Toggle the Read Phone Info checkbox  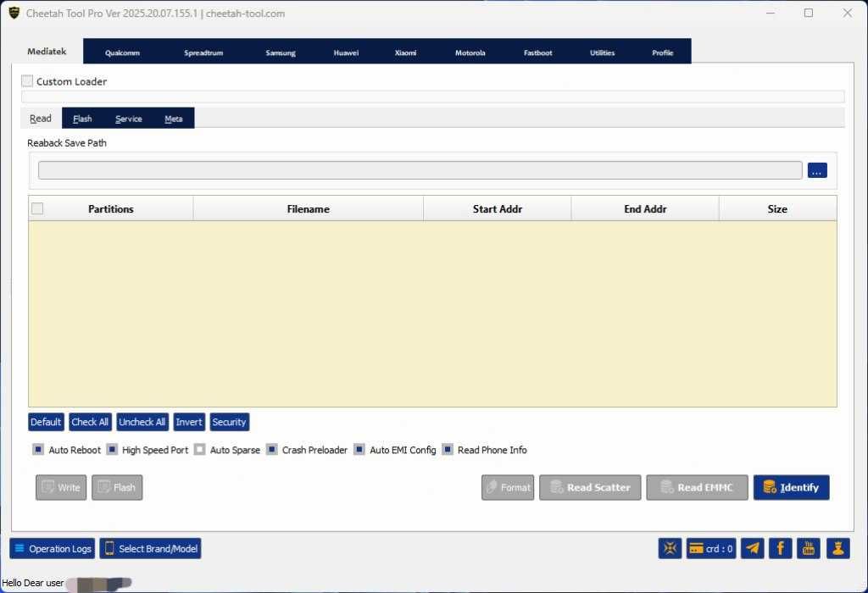448,449
